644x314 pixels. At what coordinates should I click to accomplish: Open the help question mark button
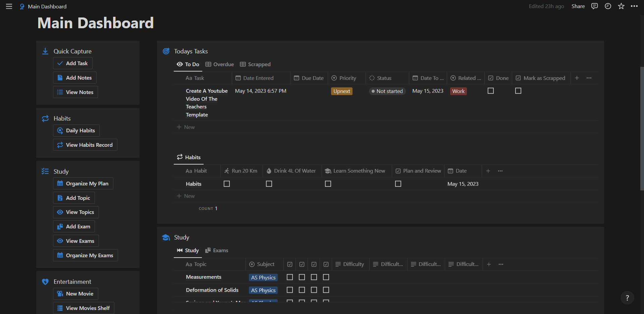(x=627, y=298)
